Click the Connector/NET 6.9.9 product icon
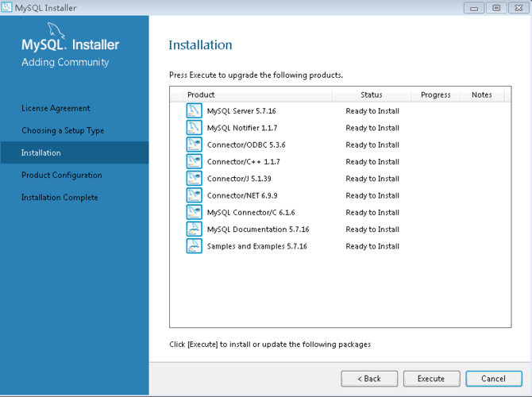Screen dimensions: 532x397 click(x=194, y=195)
